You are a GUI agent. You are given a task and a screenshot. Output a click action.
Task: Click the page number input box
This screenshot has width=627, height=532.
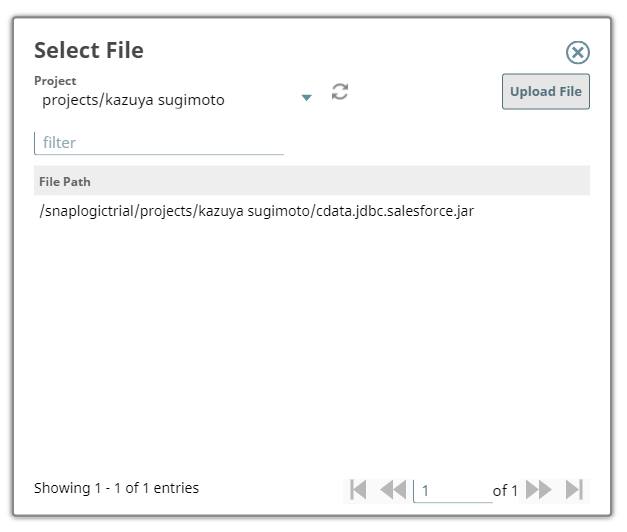[x=452, y=490]
